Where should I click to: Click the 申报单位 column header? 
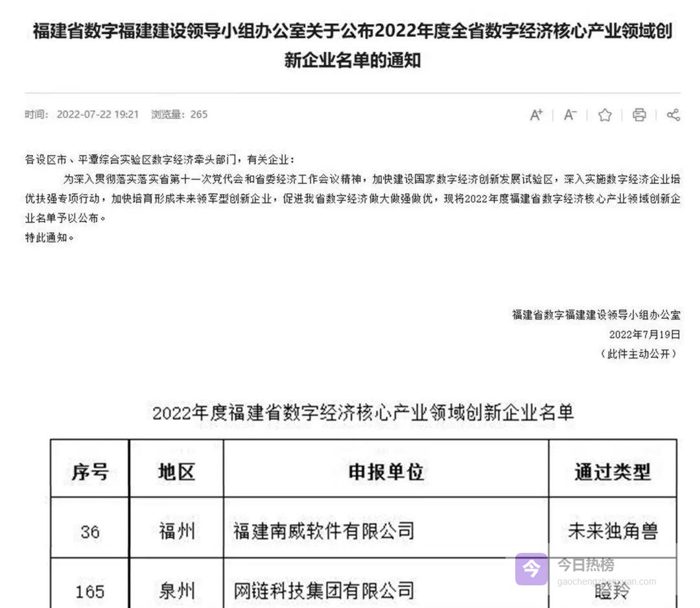point(386,471)
